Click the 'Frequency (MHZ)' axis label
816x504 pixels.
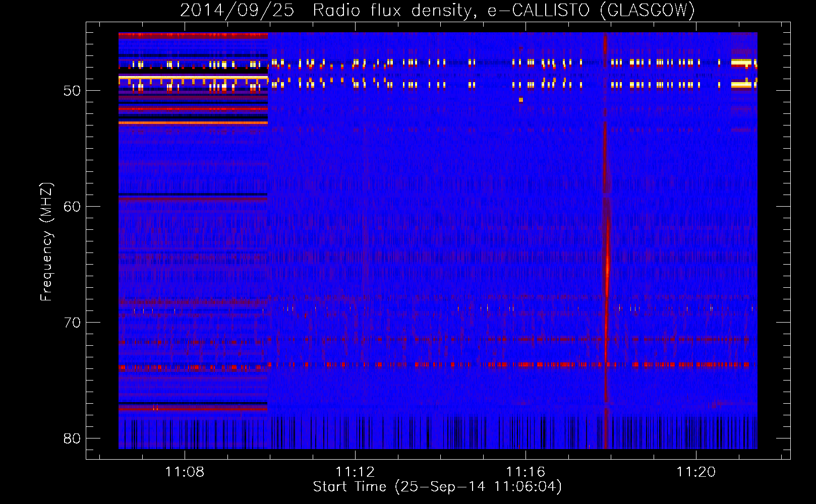(46, 242)
